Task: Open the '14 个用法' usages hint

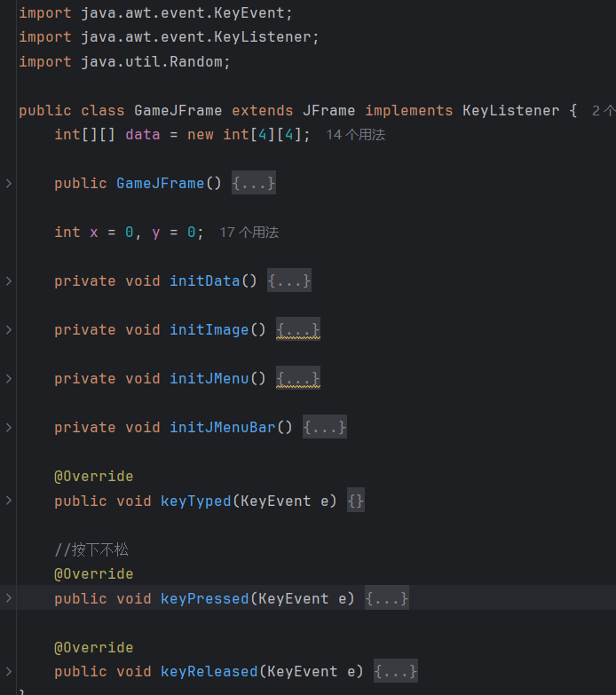Action: tap(356, 135)
